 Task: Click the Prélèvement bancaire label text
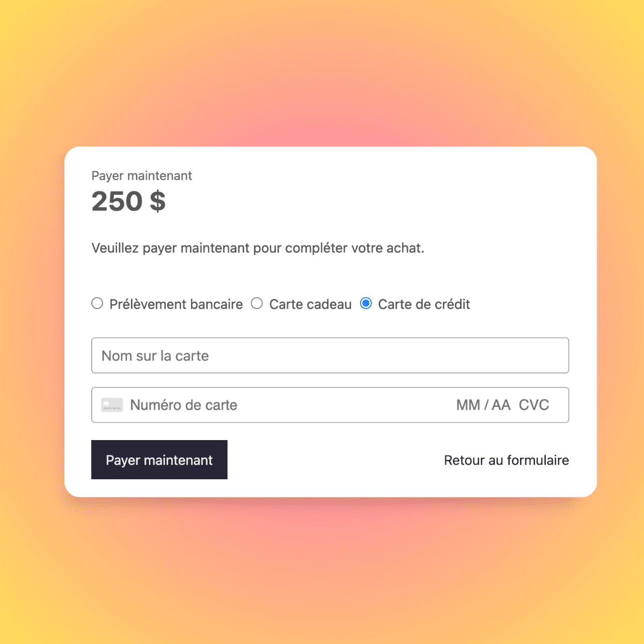click(x=176, y=304)
